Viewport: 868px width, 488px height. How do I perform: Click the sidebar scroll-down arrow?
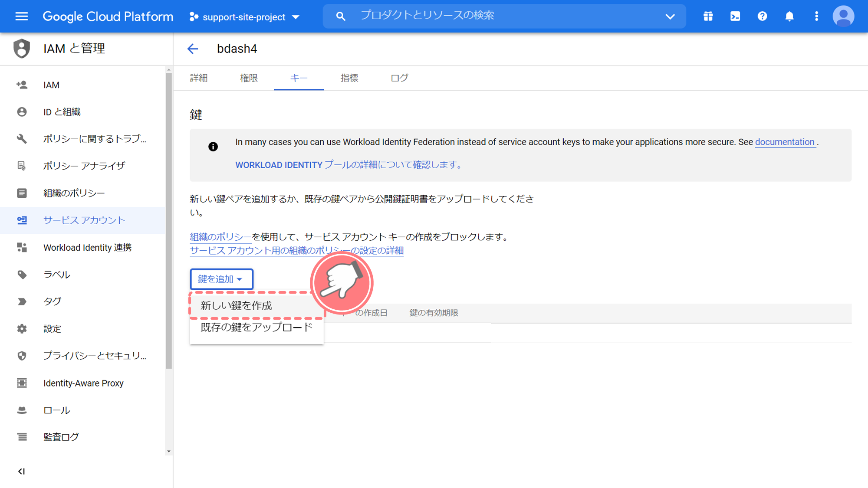(x=169, y=452)
